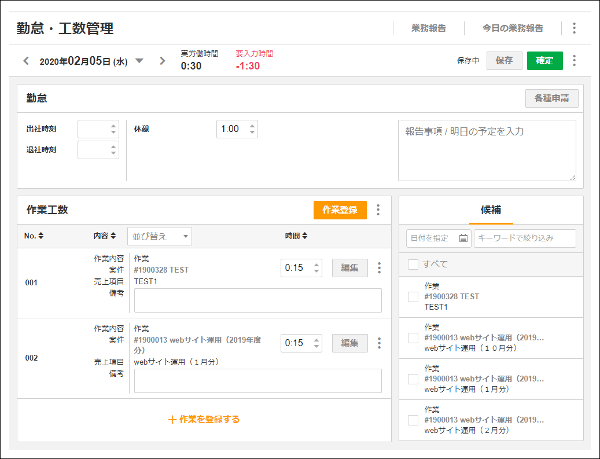
Task: Adjust the 休憩 1.00 stepper
Action: click(x=252, y=129)
